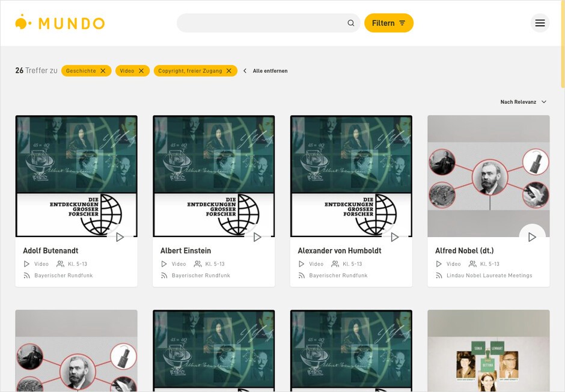Click the Adolf Butenandt card thumbnail
This screenshot has width=565, height=392.
click(x=76, y=176)
